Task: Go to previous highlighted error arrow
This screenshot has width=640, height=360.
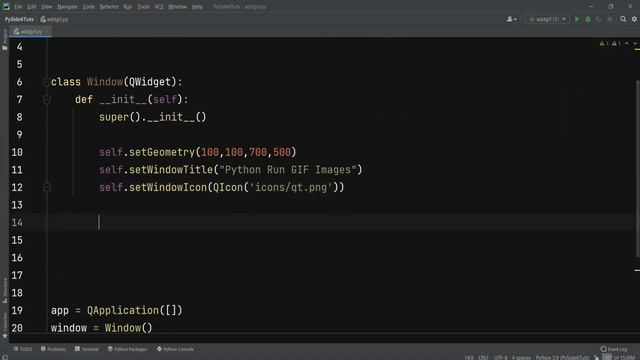Action: pyautogui.click(x=627, y=44)
